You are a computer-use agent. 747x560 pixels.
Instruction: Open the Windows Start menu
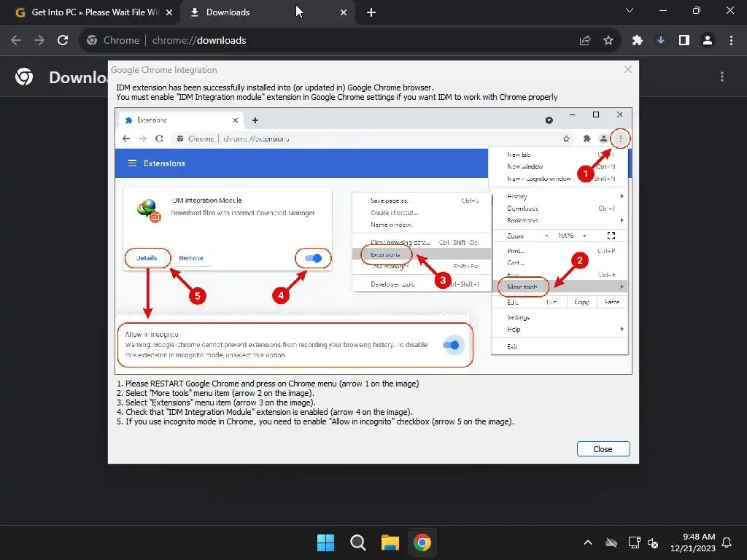326,542
